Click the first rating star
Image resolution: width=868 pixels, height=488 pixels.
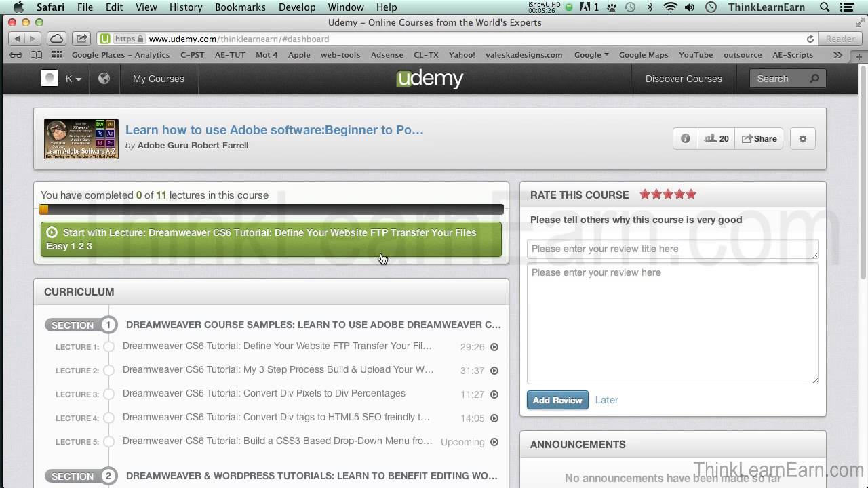tap(645, 195)
